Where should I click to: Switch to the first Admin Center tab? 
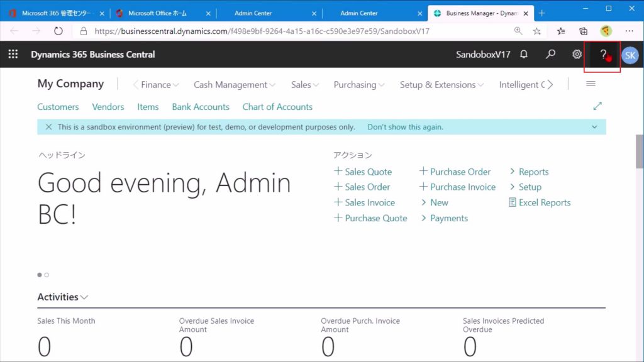click(253, 13)
